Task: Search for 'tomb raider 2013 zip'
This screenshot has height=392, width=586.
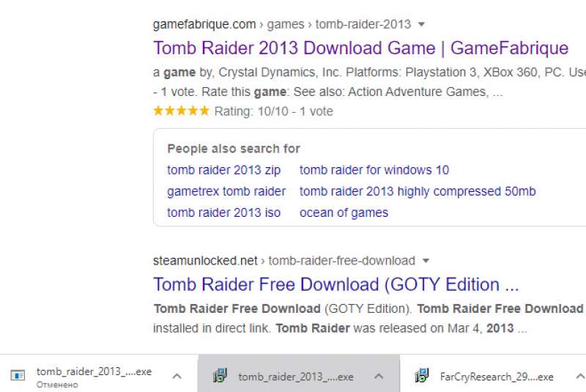Action: point(223,170)
